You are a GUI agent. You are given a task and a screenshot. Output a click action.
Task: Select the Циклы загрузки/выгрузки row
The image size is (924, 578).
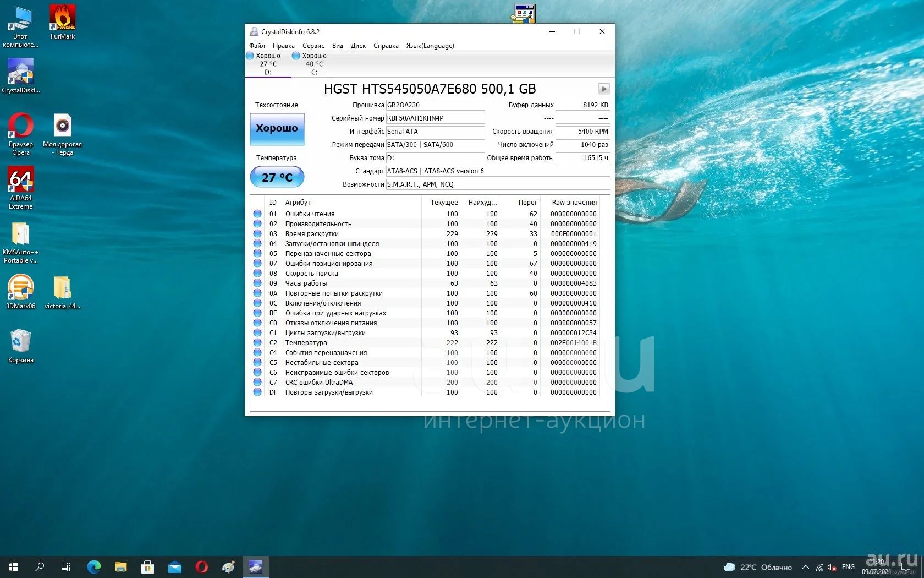[x=426, y=333]
